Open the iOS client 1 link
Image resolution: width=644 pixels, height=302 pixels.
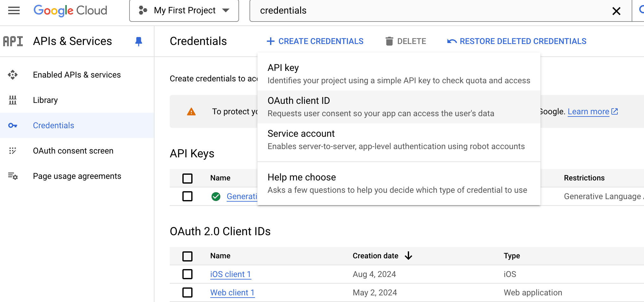click(x=230, y=274)
